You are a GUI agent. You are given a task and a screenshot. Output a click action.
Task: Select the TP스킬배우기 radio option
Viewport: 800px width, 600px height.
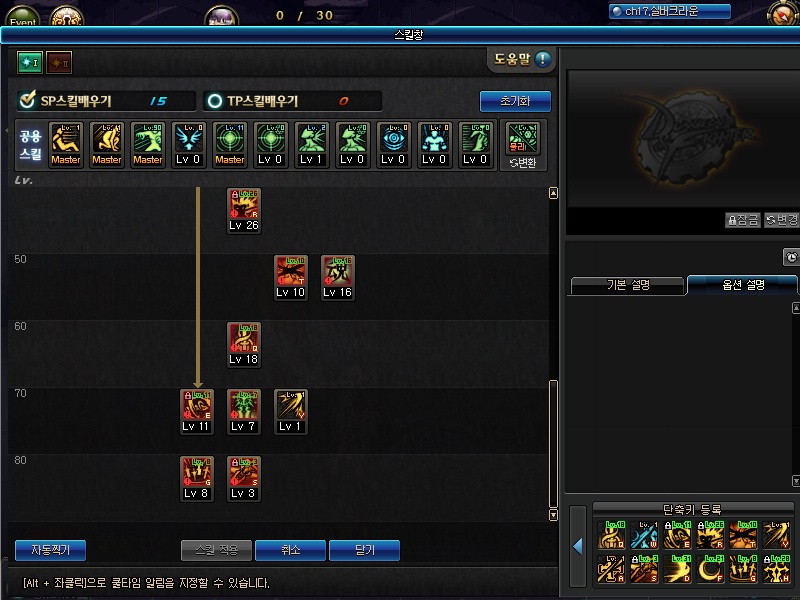[x=215, y=101]
